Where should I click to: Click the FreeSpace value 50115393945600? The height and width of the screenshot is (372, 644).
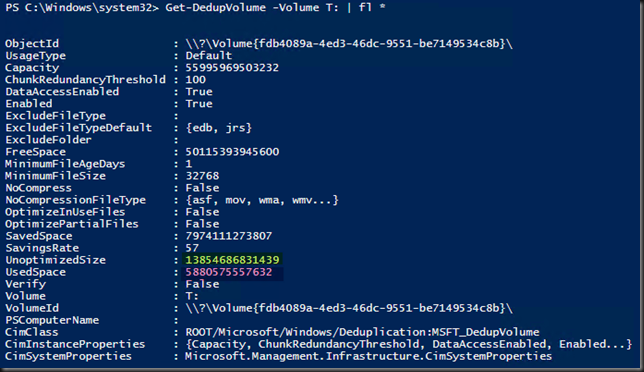pyautogui.click(x=232, y=152)
